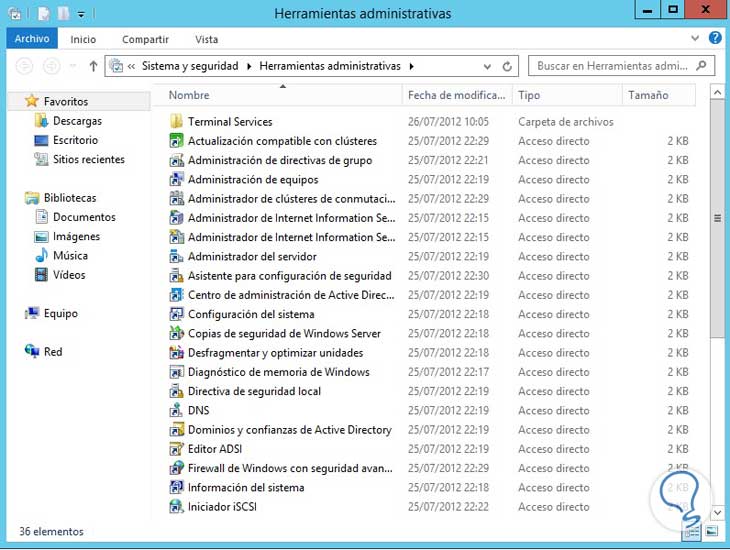730x550 pixels.
Task: Click the Copias de seguridad de Windows Server icon
Action: click(176, 333)
